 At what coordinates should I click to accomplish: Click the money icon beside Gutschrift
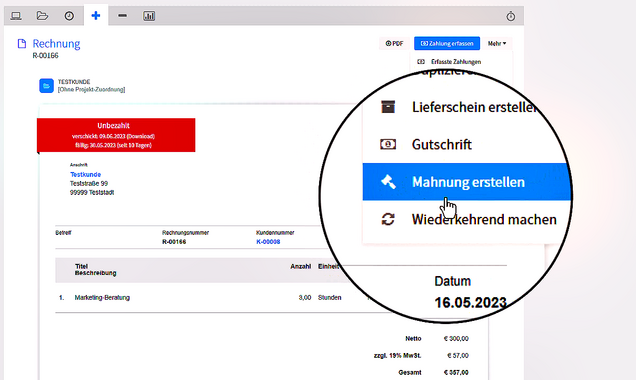coord(388,144)
